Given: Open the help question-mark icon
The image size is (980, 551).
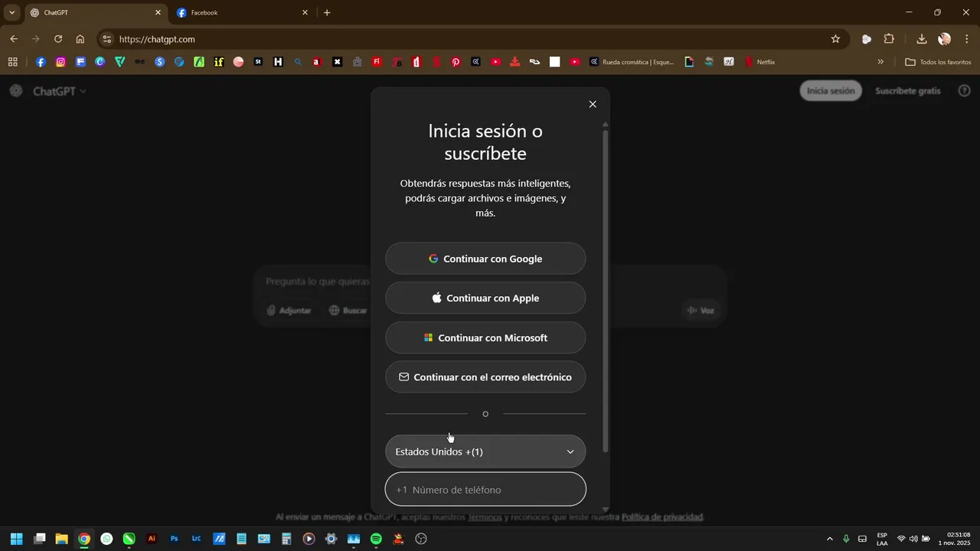Looking at the screenshot, I should point(965,90).
